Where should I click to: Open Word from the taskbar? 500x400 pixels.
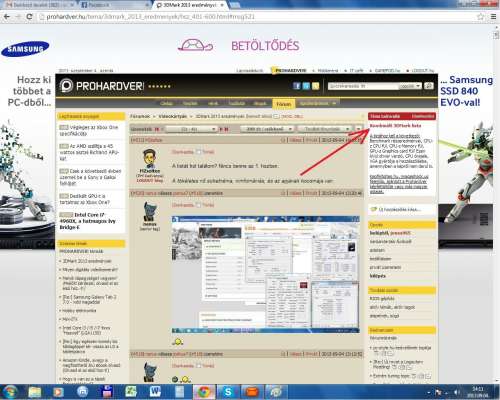[155, 392]
